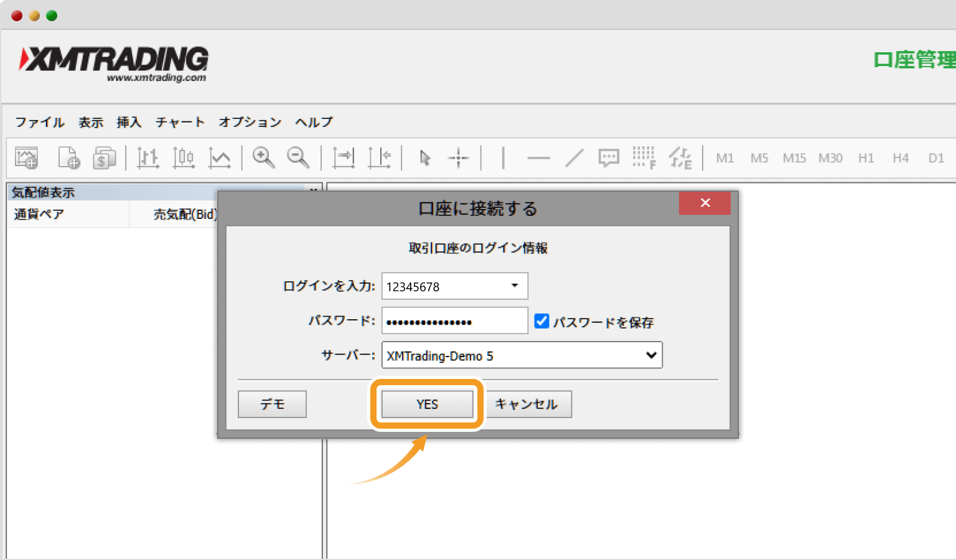Click the YES button to log in
Viewport: 956px width, 560px height.
[x=427, y=404]
